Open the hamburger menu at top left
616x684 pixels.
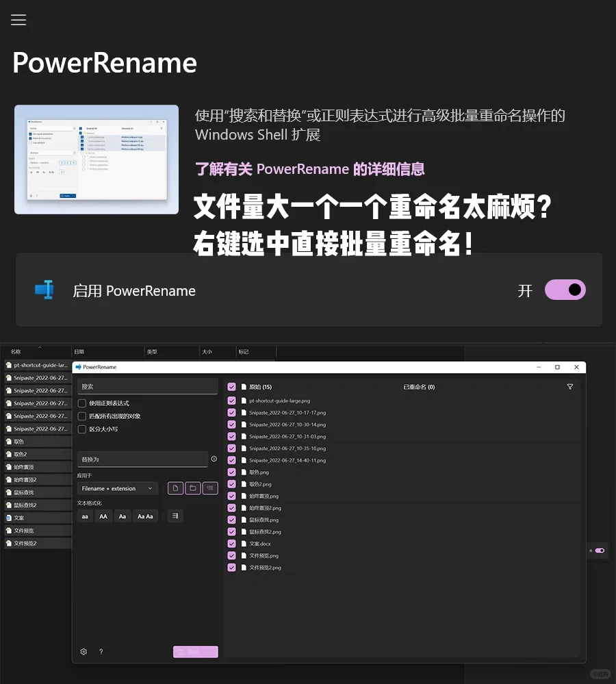click(x=18, y=20)
